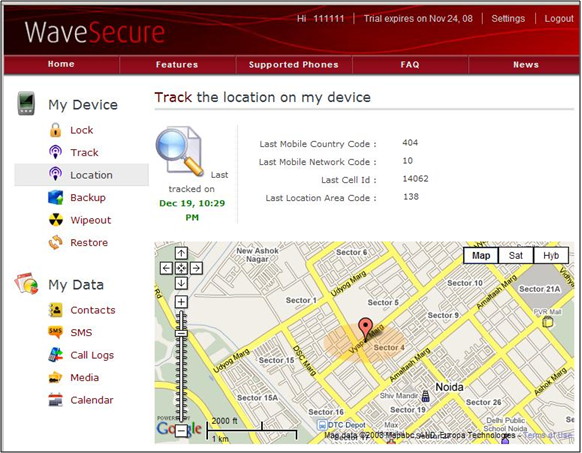Screen dimensions: 582x453
Task: Select Location in the sidebar
Action: [82, 175]
